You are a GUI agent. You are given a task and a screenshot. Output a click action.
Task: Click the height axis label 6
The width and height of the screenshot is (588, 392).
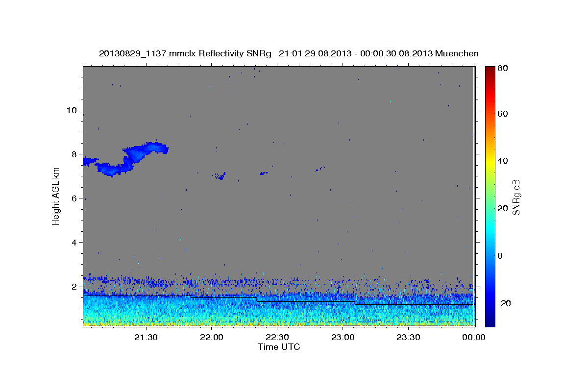tap(74, 198)
